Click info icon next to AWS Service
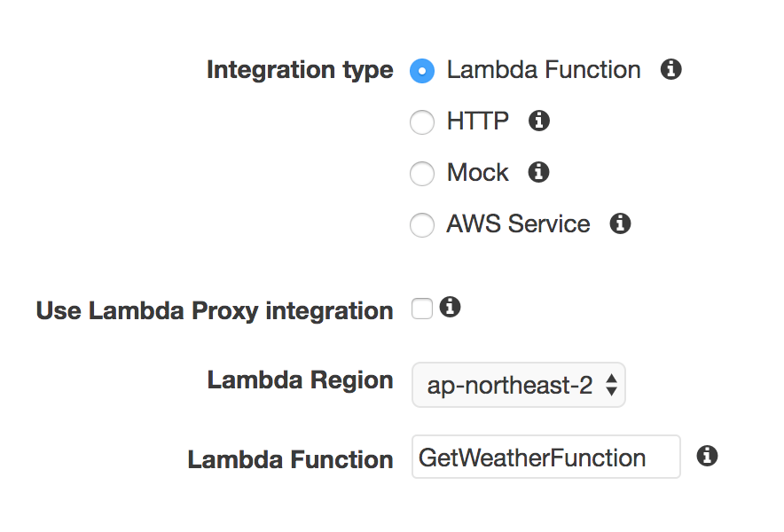 620,223
